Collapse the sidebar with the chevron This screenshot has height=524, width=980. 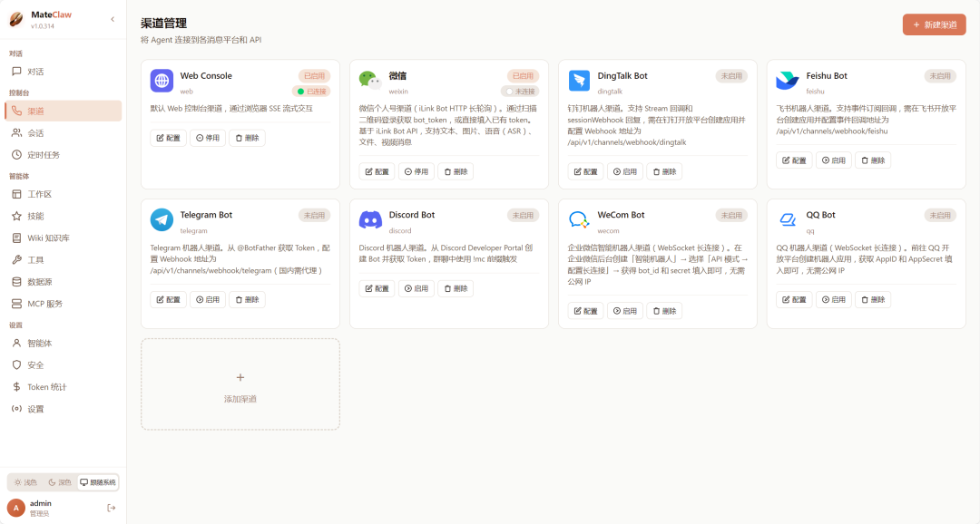[113, 18]
